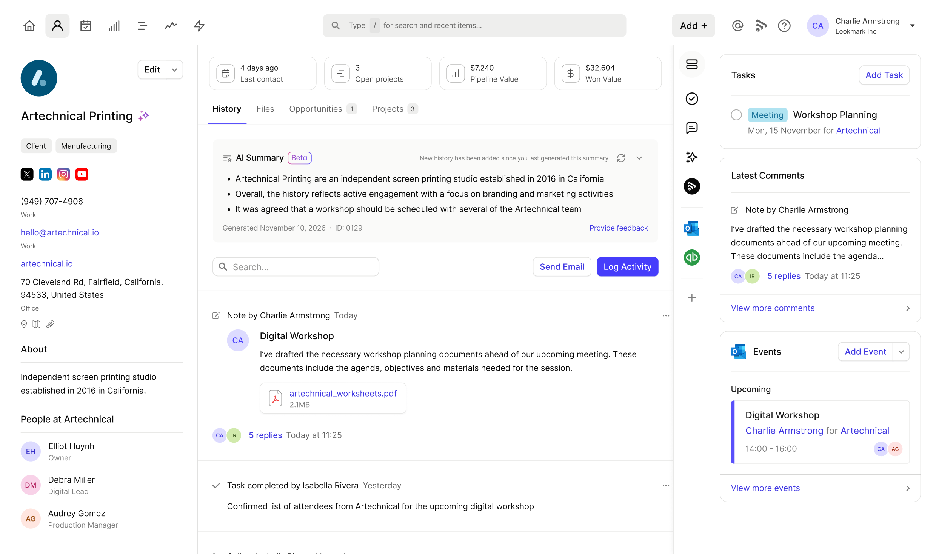Check the Workshop Planning task circle
The width and height of the screenshot is (936, 560).
click(x=736, y=115)
